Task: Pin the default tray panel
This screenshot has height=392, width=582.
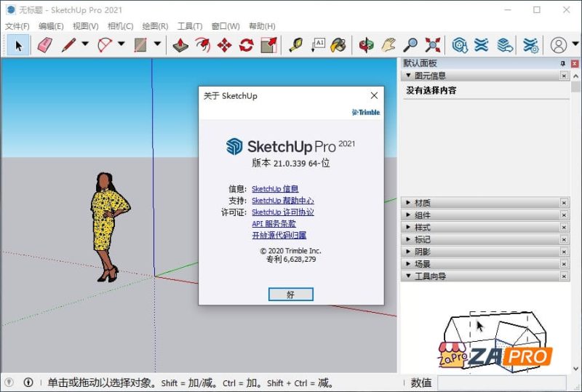Action: coord(562,64)
